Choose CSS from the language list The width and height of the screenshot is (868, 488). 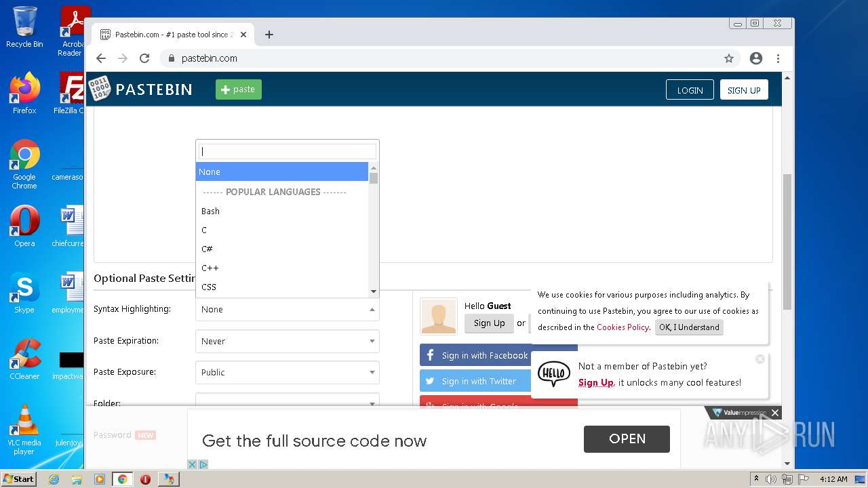click(x=282, y=287)
